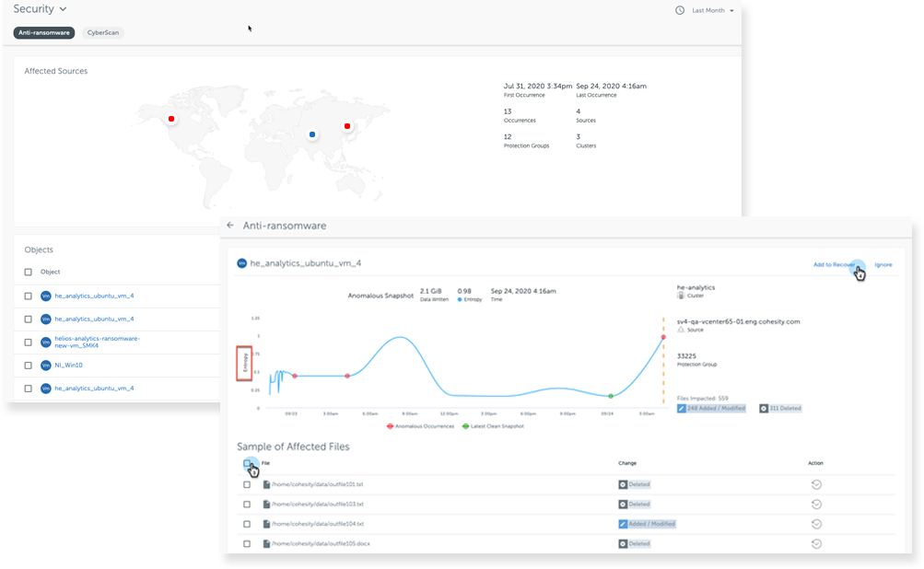
Task: Check the box for NI_Win10 object
Action: pos(28,365)
